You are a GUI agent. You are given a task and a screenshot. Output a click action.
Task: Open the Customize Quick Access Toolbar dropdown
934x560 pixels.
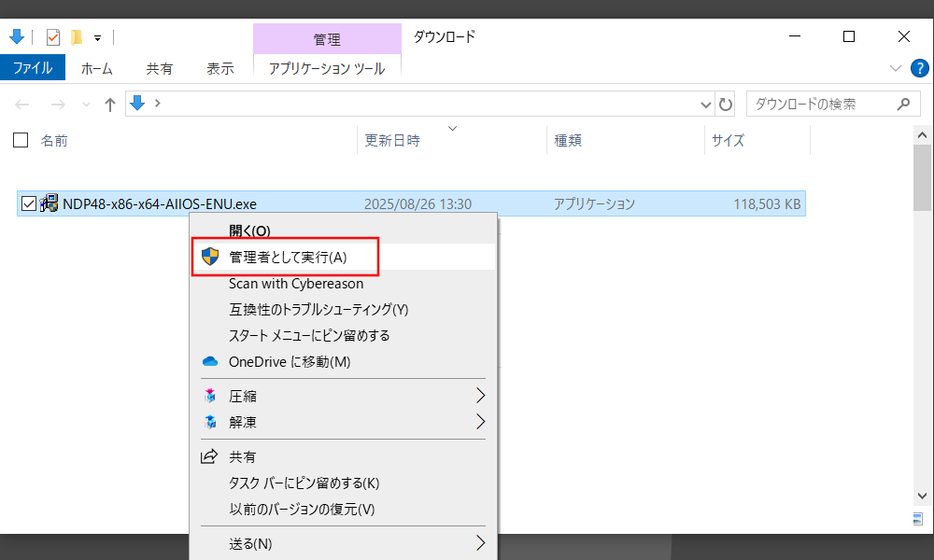tap(97, 38)
